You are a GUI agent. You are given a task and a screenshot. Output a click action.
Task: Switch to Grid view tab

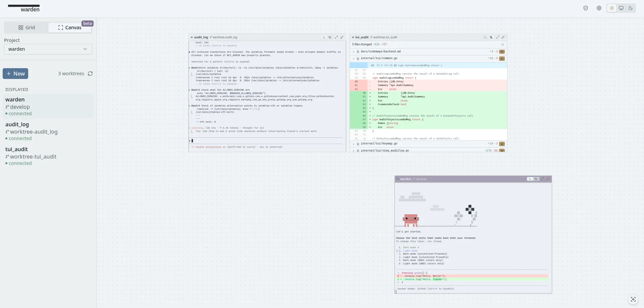pos(26,28)
